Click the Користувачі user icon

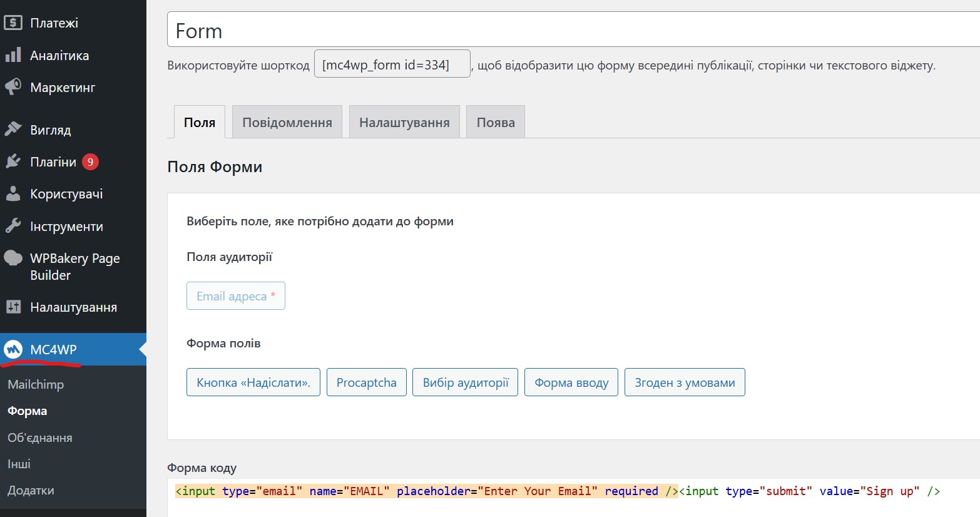pyautogui.click(x=13, y=193)
